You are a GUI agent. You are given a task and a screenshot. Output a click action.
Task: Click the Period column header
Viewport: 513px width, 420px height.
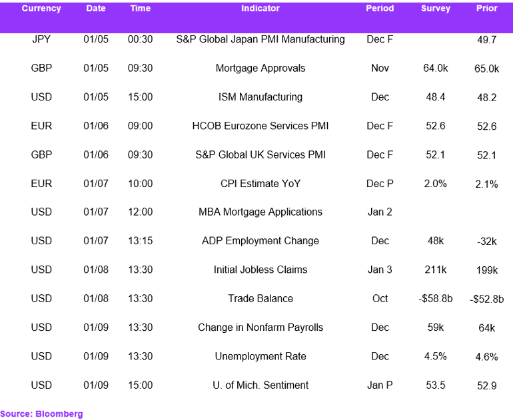(x=380, y=9)
